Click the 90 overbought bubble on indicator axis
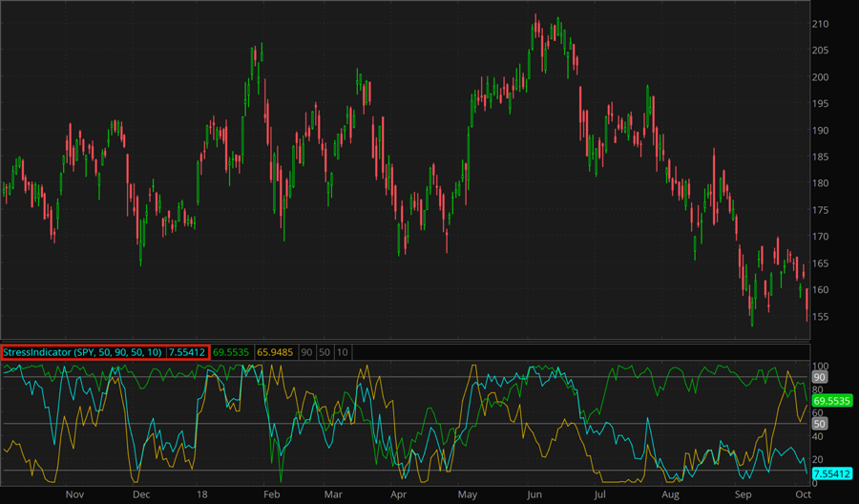The width and height of the screenshot is (859, 504). (x=818, y=378)
